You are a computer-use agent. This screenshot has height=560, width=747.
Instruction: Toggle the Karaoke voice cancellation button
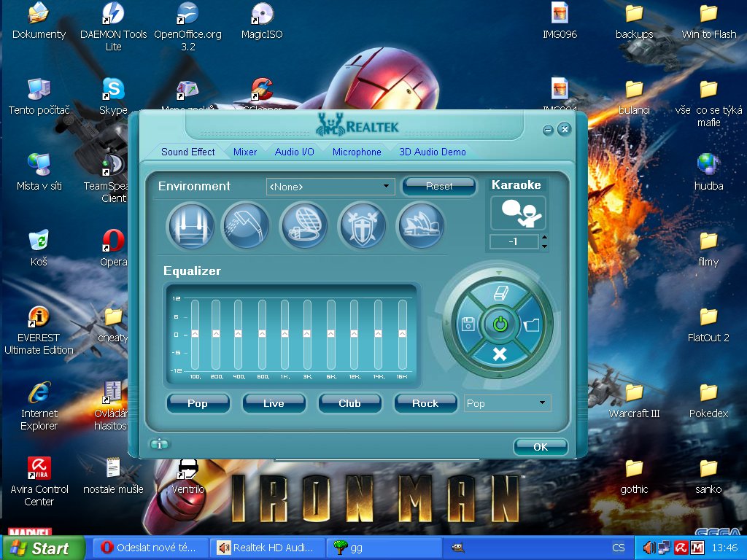[518, 213]
